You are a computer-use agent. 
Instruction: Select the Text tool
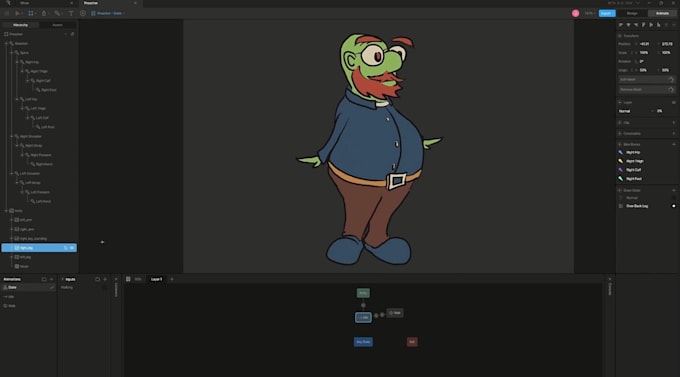coord(71,13)
